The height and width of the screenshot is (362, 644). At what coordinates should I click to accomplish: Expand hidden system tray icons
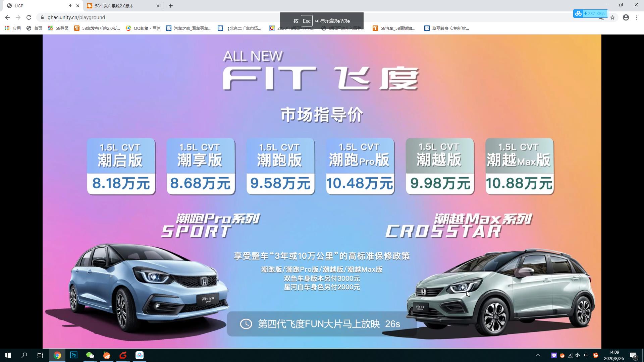[x=538, y=355]
